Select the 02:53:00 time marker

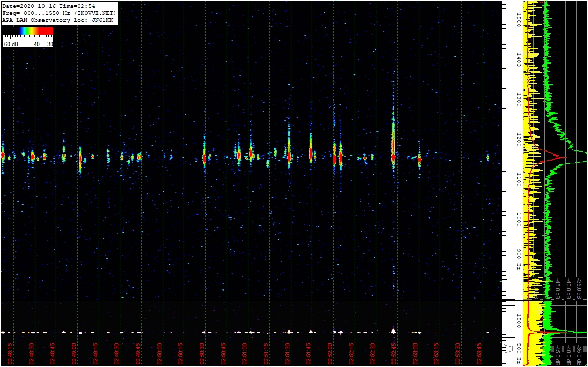coord(416,354)
